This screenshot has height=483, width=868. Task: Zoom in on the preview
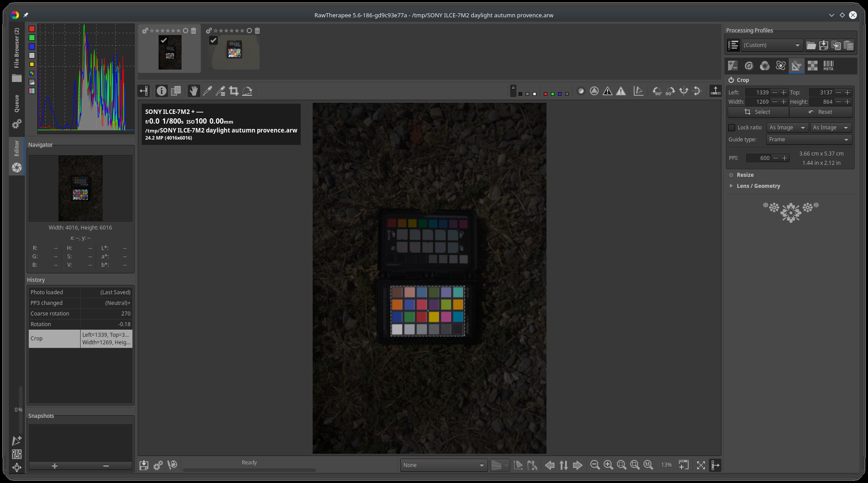point(608,465)
